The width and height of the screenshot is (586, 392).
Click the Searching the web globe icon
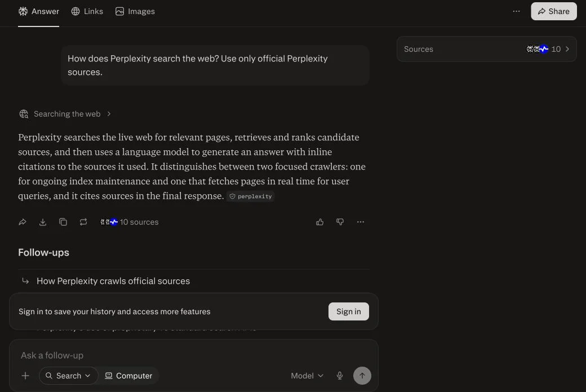point(24,114)
